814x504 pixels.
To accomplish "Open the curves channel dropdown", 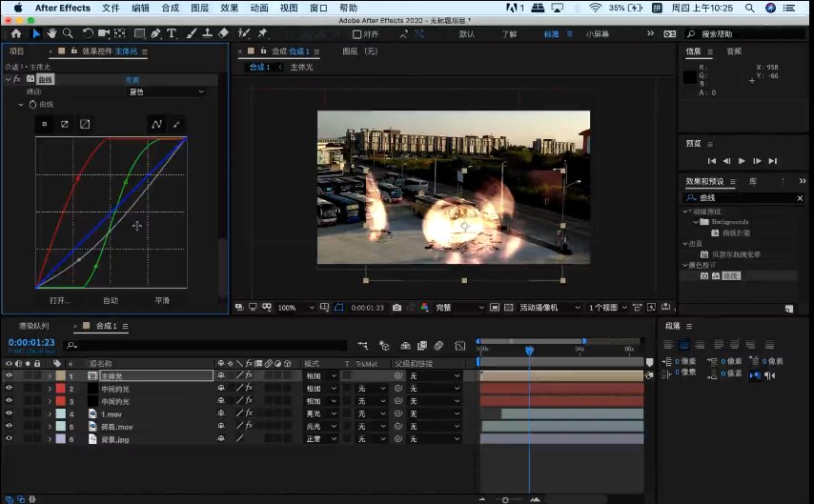I will pos(167,92).
